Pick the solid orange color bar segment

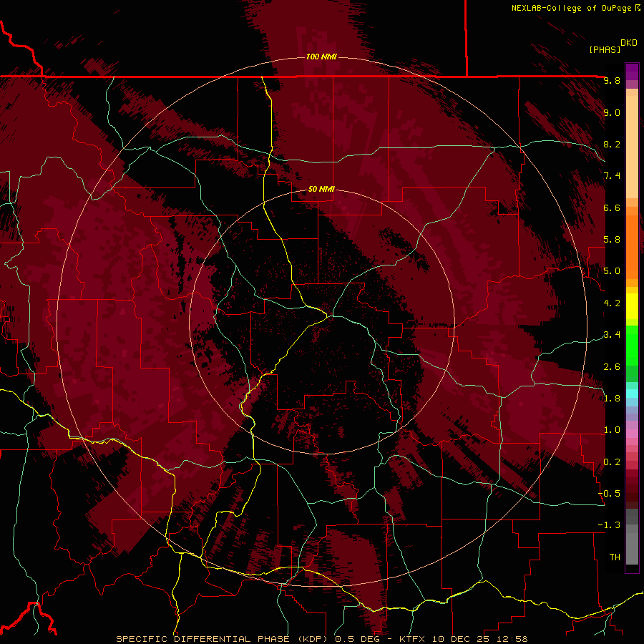pyautogui.click(x=632, y=248)
